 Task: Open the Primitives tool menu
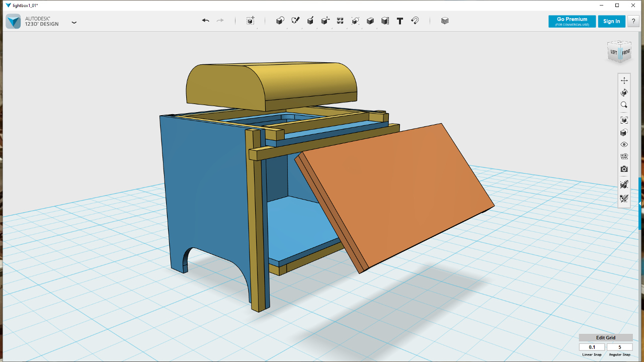280,21
